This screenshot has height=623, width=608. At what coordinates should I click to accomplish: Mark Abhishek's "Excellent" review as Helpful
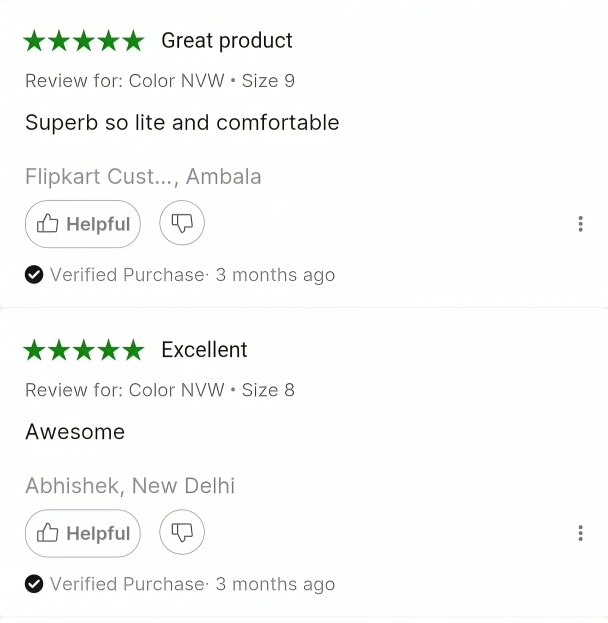tap(83, 533)
